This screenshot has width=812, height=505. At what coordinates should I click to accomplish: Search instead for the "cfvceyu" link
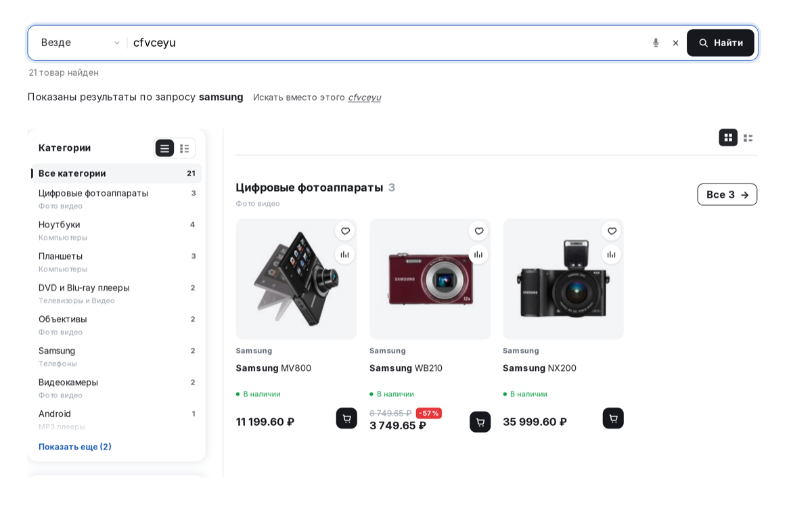(364, 97)
